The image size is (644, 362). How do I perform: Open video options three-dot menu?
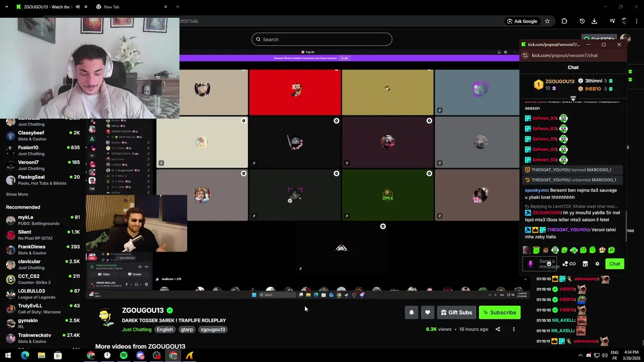[514, 329]
